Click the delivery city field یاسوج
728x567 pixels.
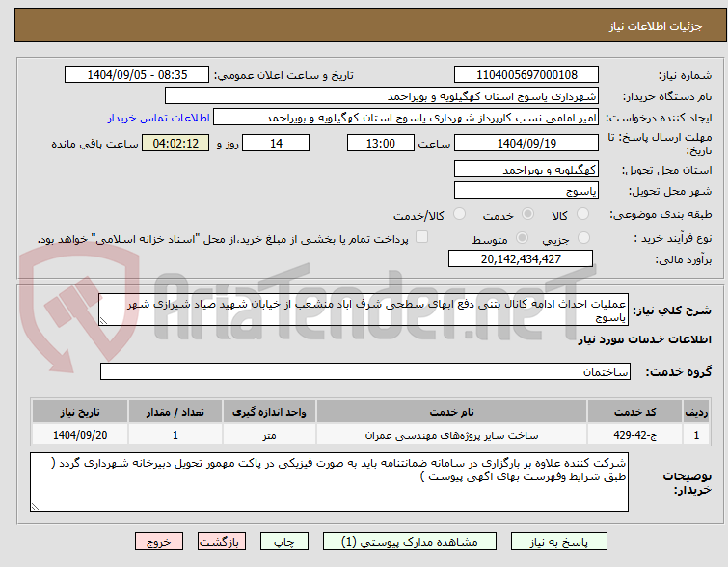[x=526, y=190]
